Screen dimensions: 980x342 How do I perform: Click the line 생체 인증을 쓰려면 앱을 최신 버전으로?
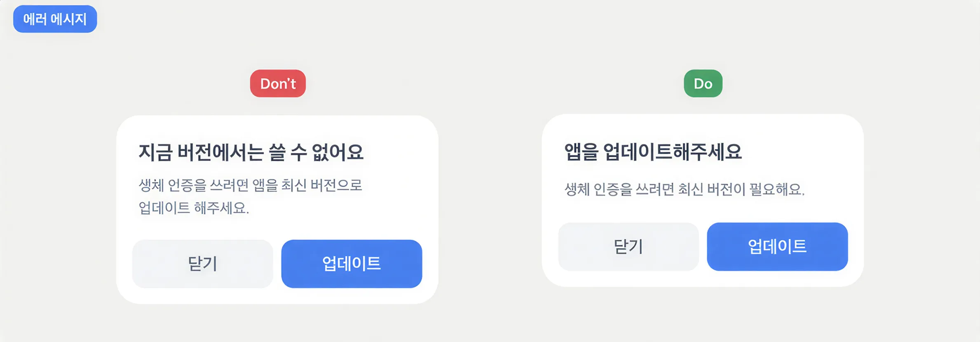(250, 185)
